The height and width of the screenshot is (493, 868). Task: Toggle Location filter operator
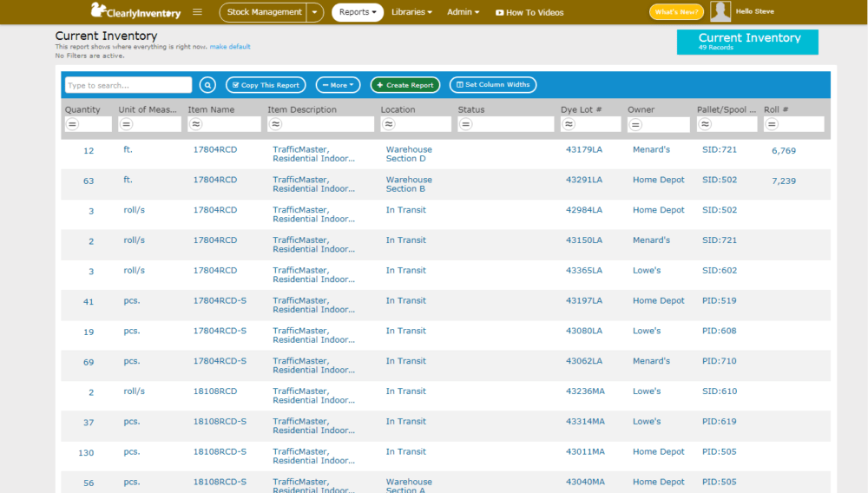pyautogui.click(x=389, y=124)
